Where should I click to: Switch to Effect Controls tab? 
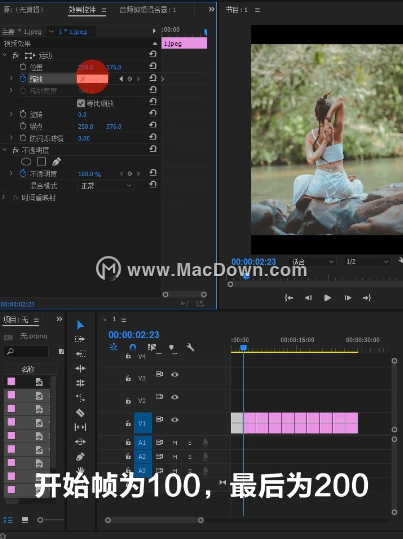[82, 10]
